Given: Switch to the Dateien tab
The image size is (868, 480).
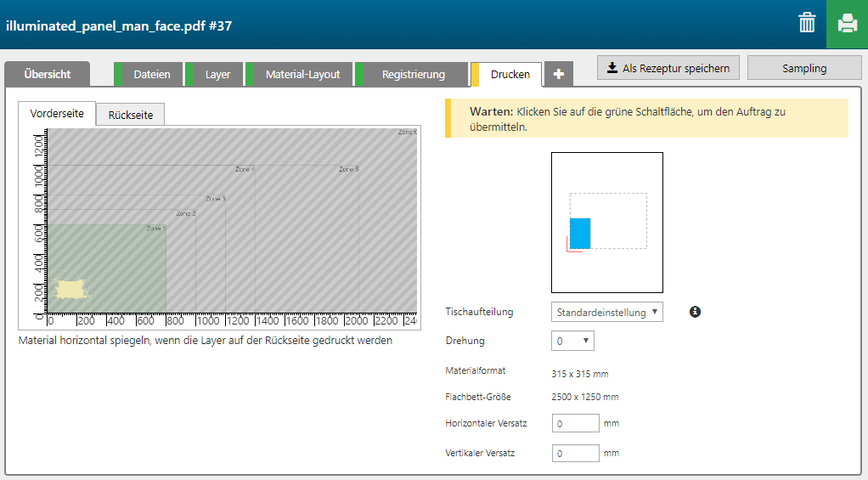Looking at the screenshot, I should (x=151, y=75).
